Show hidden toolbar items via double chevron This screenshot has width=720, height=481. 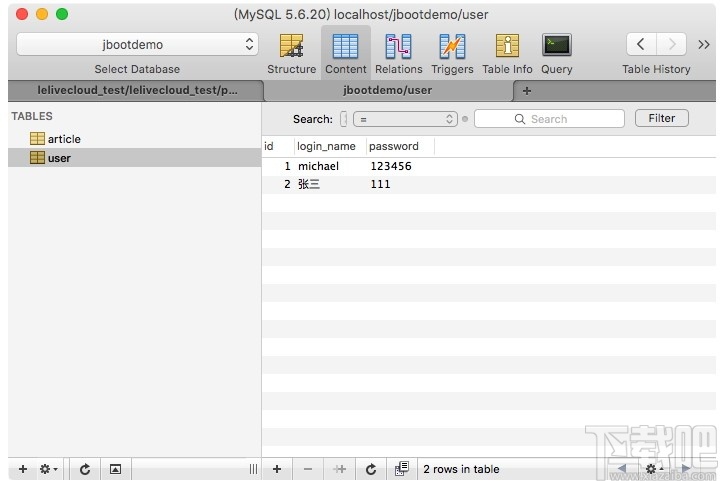click(x=703, y=45)
